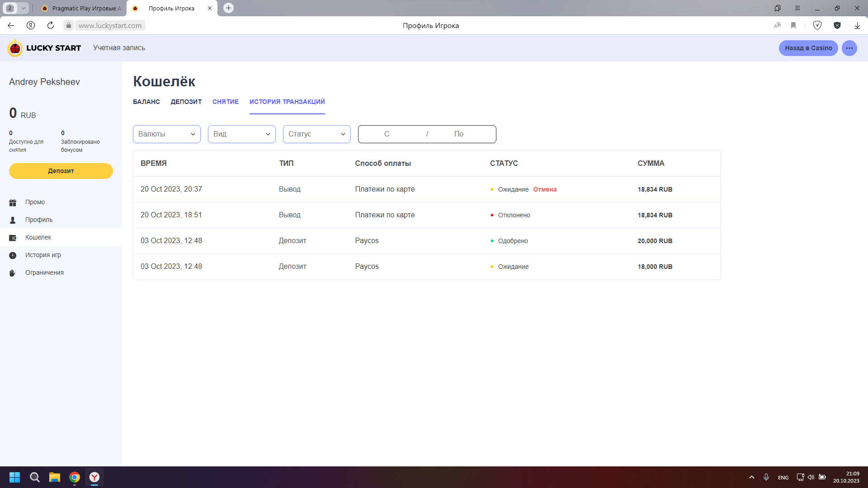
Task: Expand the Вид type dropdown
Action: pos(242,134)
